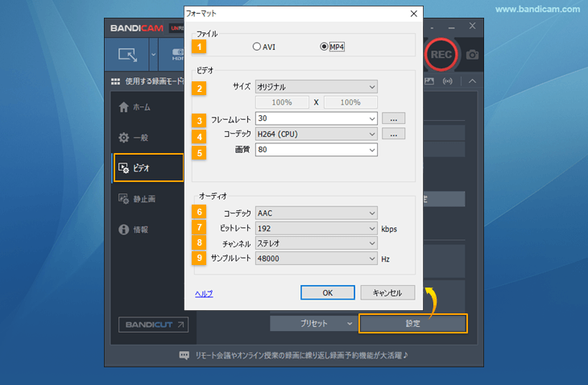Open the video size dropdown showing オリジナル
This screenshot has height=385, width=588.
[316, 87]
